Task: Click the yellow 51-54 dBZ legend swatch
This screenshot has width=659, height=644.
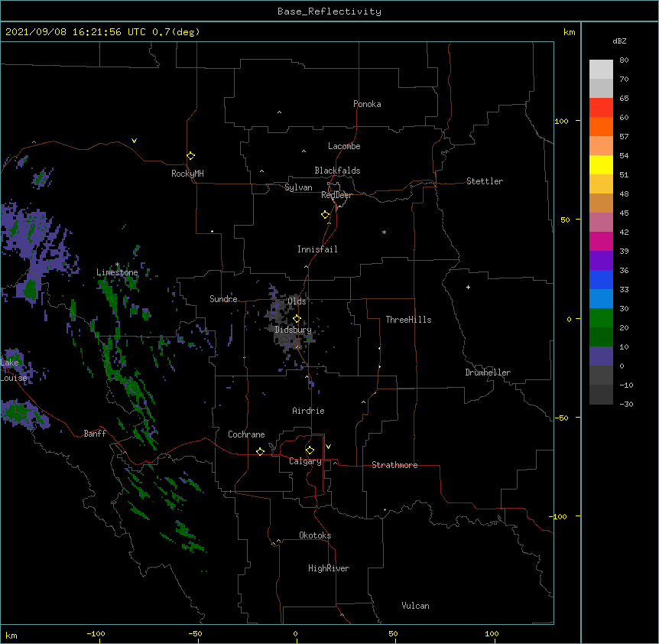Action: pyautogui.click(x=601, y=164)
